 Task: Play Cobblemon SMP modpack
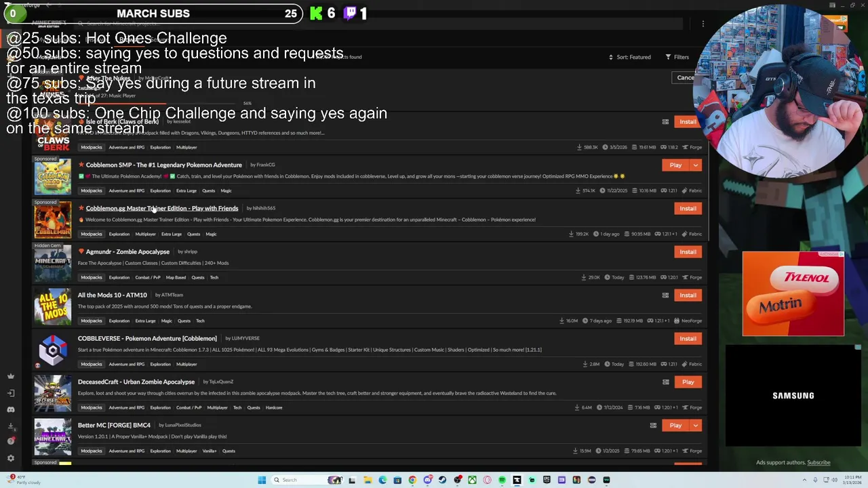pyautogui.click(x=675, y=165)
